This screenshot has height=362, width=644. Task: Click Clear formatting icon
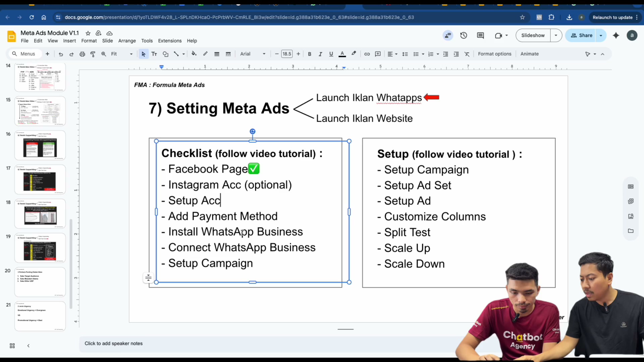coord(467,54)
